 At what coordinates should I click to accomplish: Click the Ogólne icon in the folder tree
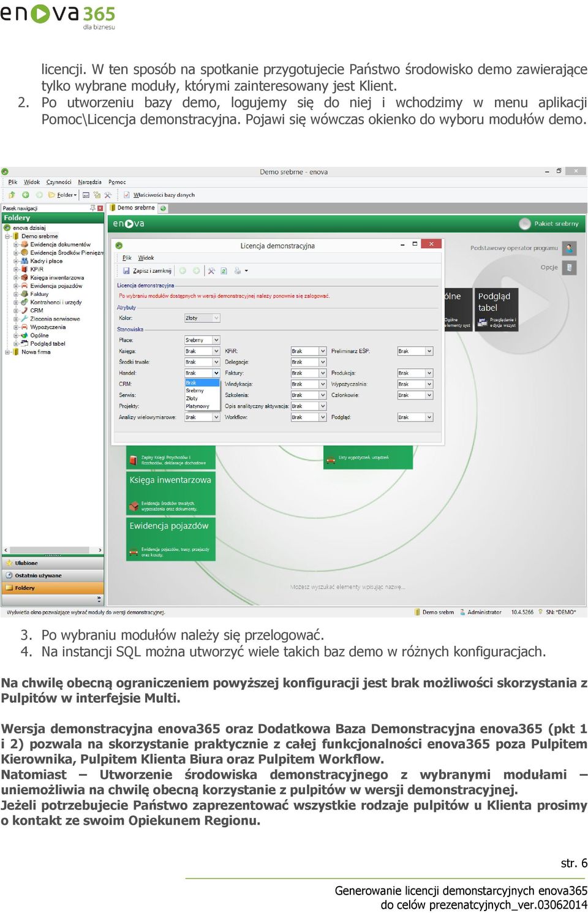[24, 335]
